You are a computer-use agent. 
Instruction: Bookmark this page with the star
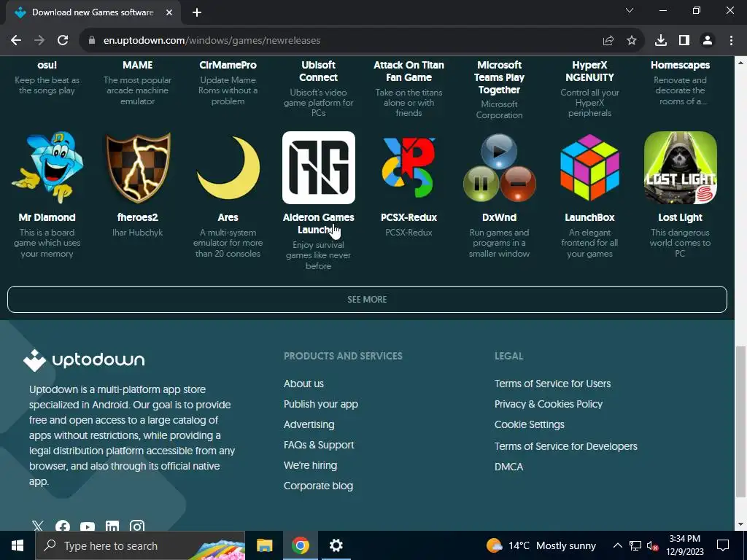[632, 41]
